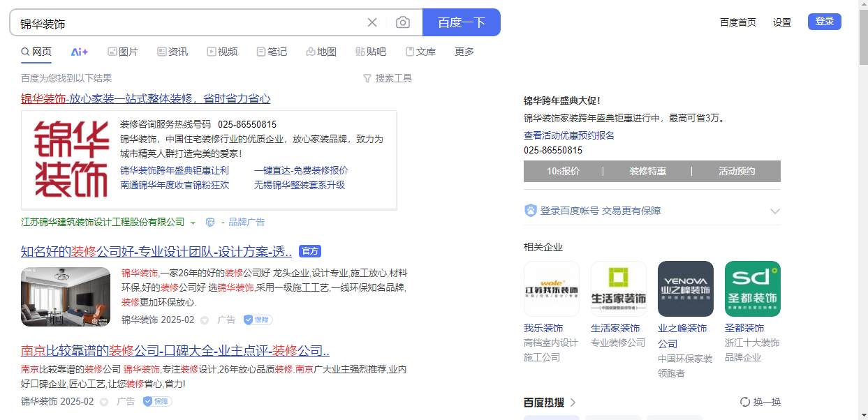
Task: Click the 我乐装饰 company logo
Action: coord(551,289)
